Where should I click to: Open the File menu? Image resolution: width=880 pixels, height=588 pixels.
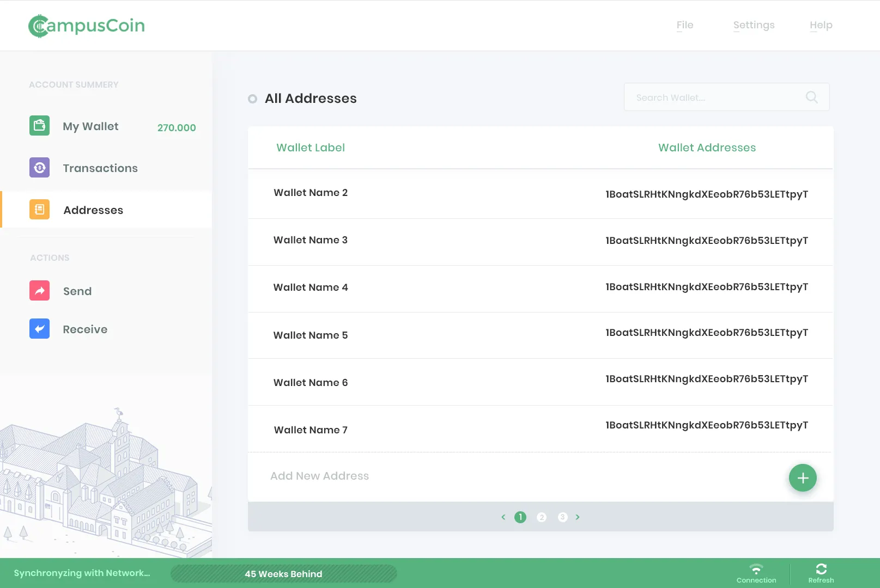(684, 25)
